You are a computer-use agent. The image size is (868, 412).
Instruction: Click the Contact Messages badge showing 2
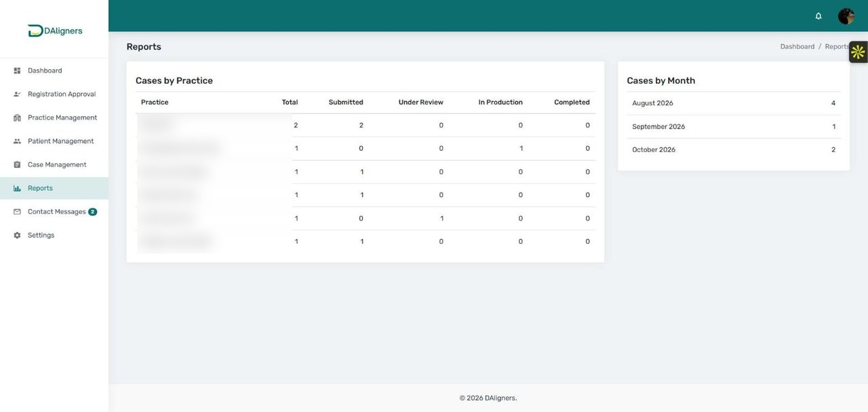click(93, 212)
